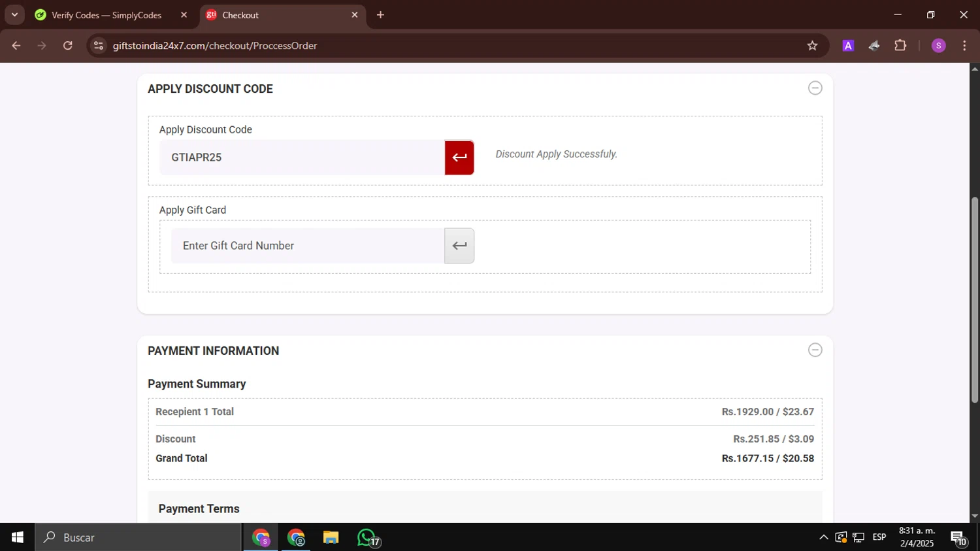The height and width of the screenshot is (551, 980).
Task: Open the Chrome three-dot menu
Action: click(964, 46)
